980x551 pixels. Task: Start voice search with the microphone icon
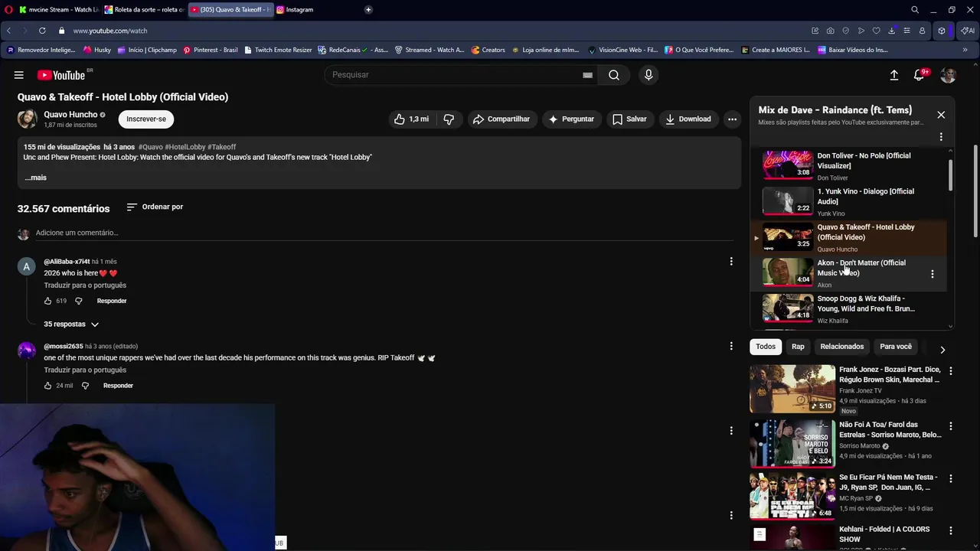(648, 75)
